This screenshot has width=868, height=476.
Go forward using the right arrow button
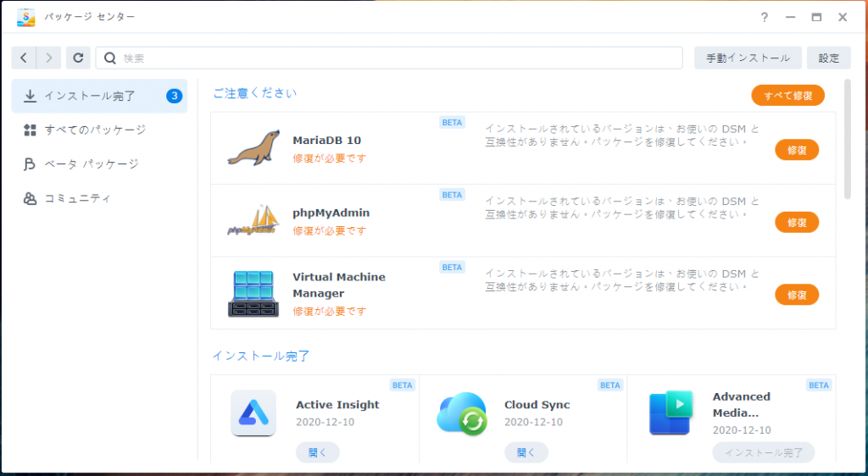pyautogui.click(x=48, y=58)
